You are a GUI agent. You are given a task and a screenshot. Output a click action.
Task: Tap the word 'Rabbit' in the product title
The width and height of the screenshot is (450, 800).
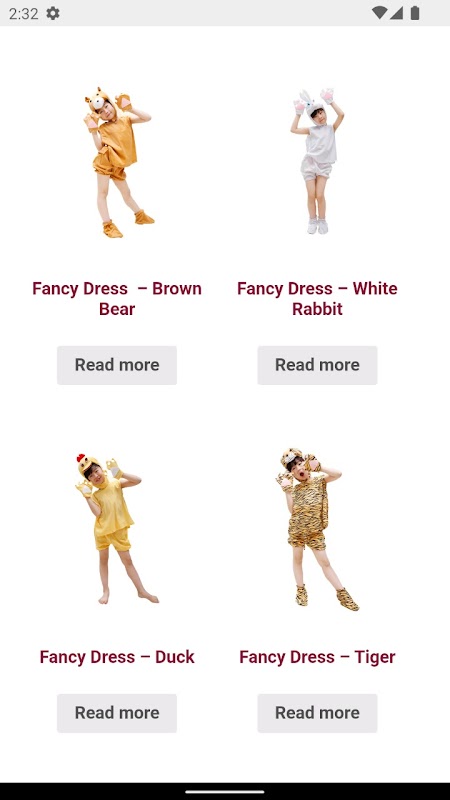(x=317, y=309)
